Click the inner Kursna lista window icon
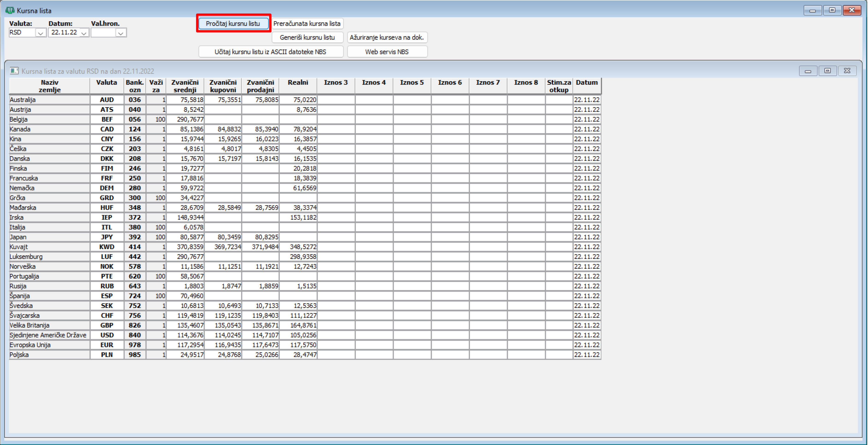The width and height of the screenshot is (868, 445). [14, 71]
